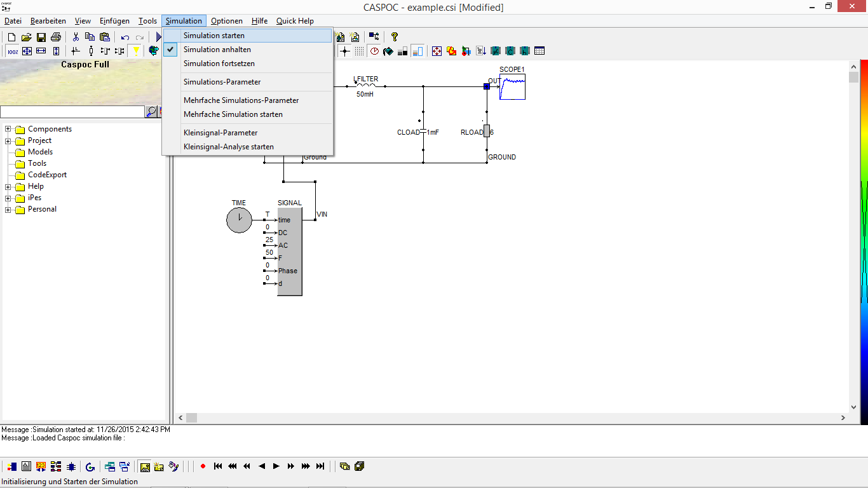Screen dimensions: 868x488
Task: Click the rainbow color scale bar
Action: pyautogui.click(x=864, y=243)
